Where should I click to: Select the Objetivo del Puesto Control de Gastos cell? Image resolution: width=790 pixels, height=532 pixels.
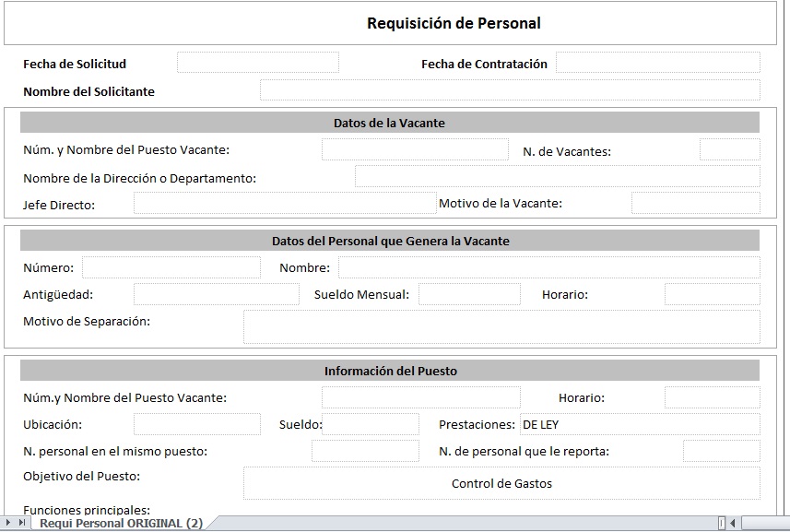501,484
